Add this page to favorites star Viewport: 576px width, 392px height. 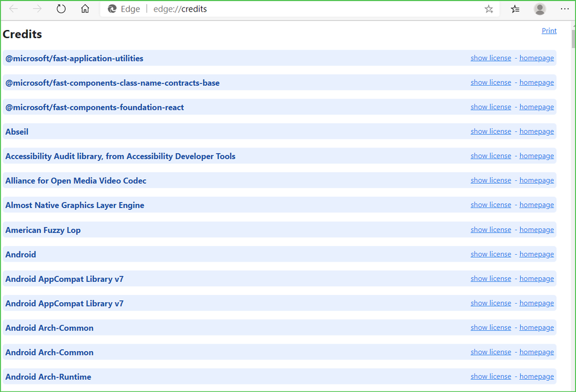coord(489,9)
